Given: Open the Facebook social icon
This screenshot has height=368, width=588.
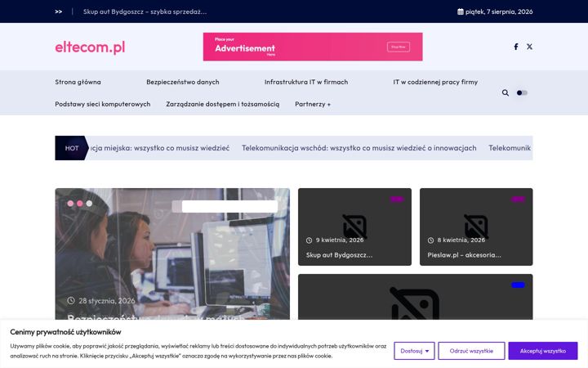Looking at the screenshot, I should [516, 47].
